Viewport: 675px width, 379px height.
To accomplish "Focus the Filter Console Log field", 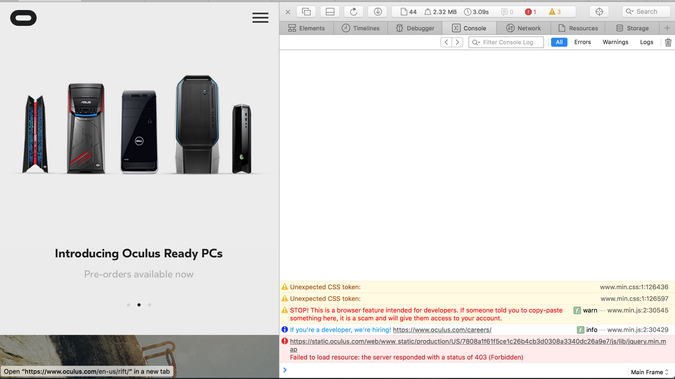I will [506, 42].
